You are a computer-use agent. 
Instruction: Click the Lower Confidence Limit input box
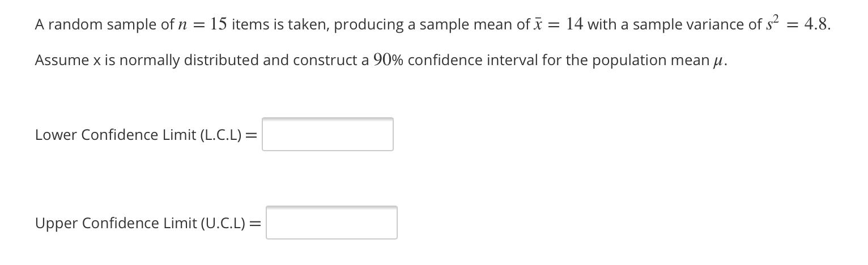click(327, 134)
